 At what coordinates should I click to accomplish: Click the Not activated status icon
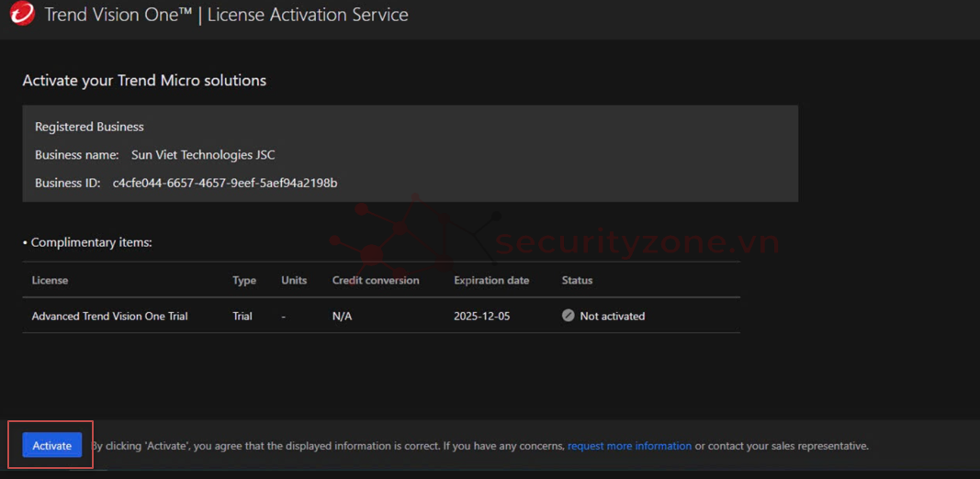coord(568,316)
